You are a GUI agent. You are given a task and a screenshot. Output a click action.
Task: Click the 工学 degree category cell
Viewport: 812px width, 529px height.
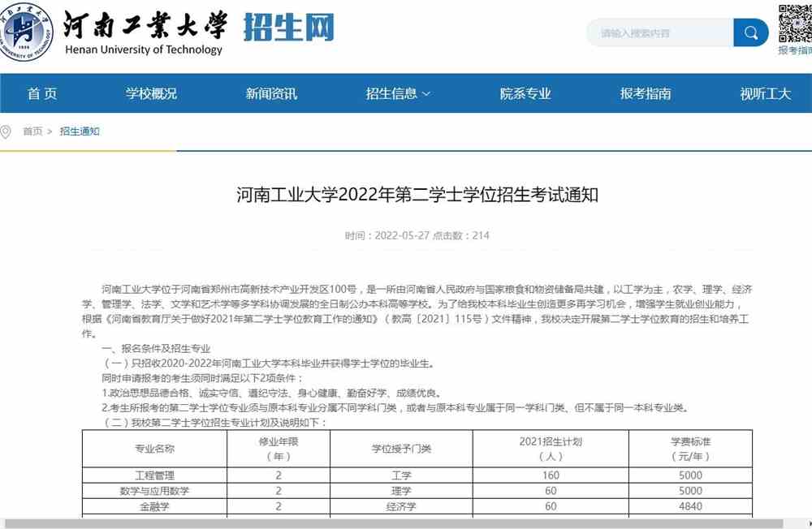click(x=401, y=475)
